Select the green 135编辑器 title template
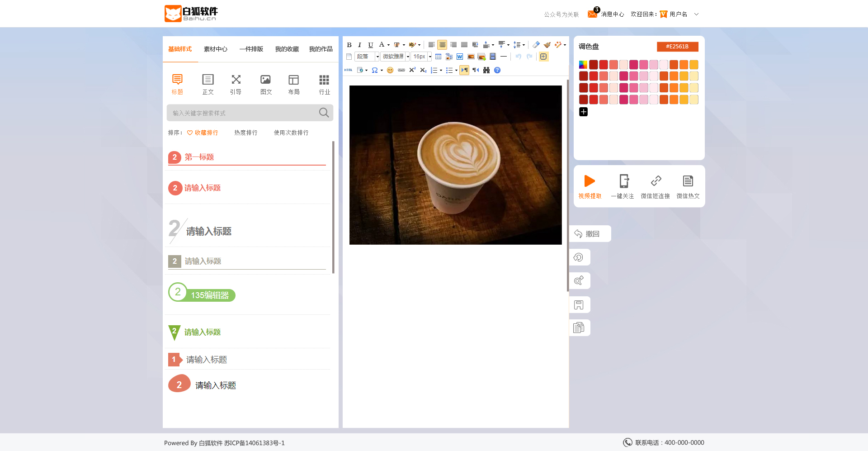The height and width of the screenshot is (451, 868). [x=202, y=293]
